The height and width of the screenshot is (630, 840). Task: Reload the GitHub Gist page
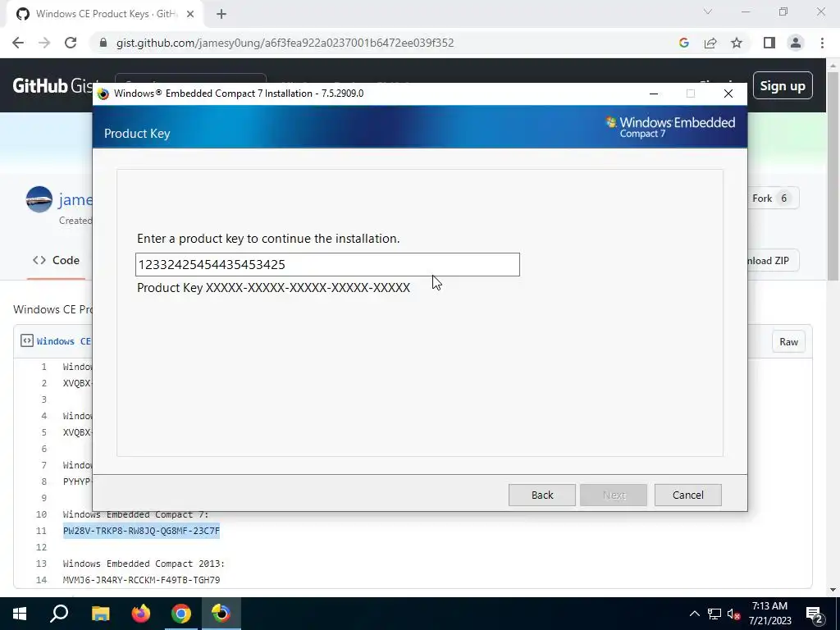pyautogui.click(x=71, y=43)
